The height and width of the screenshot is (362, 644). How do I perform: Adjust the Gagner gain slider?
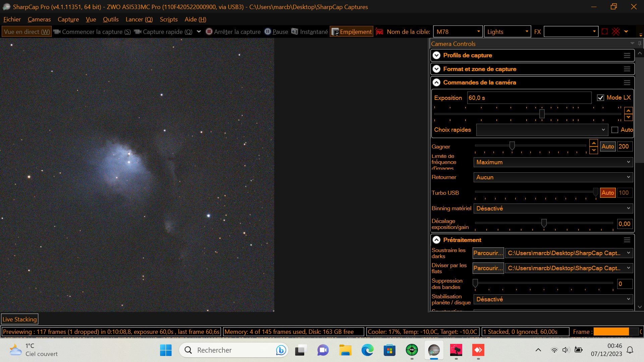(x=512, y=145)
